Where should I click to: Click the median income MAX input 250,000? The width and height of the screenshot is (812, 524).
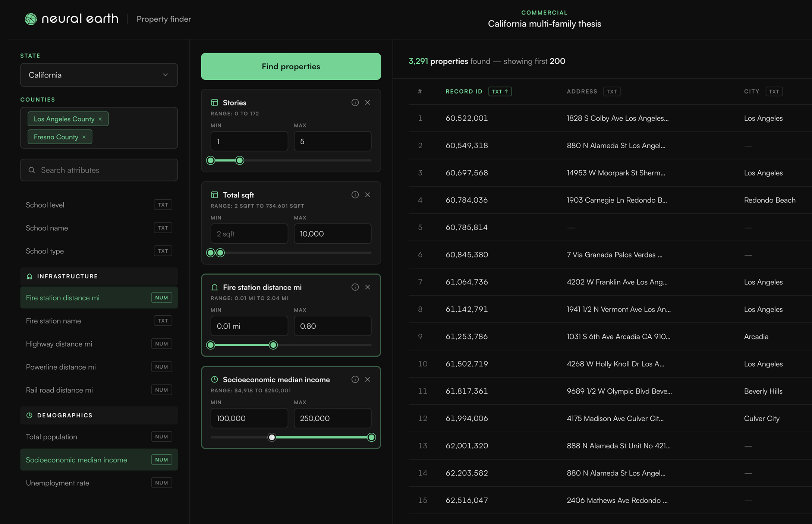(333, 418)
